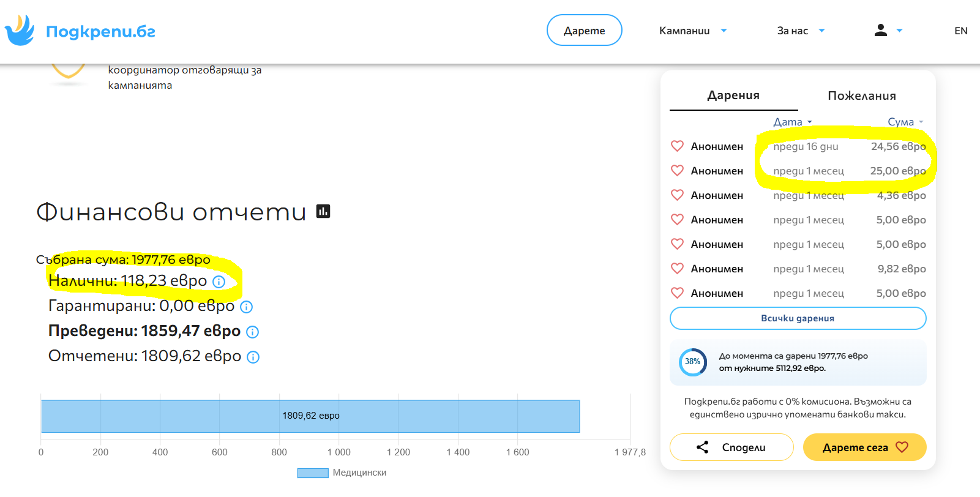Click the Преведени: 1859,47 евро line
The height and width of the screenshot is (497, 980).
pyautogui.click(x=144, y=331)
